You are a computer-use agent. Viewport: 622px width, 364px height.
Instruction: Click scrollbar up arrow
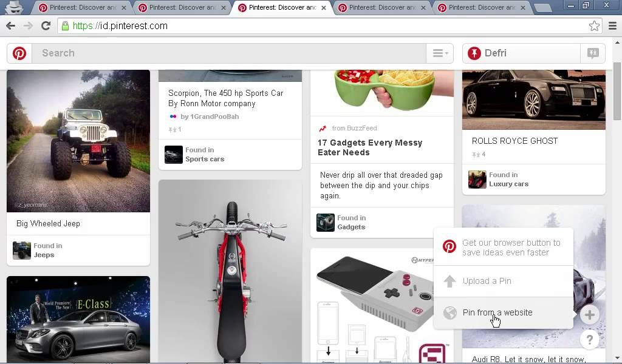(617, 42)
